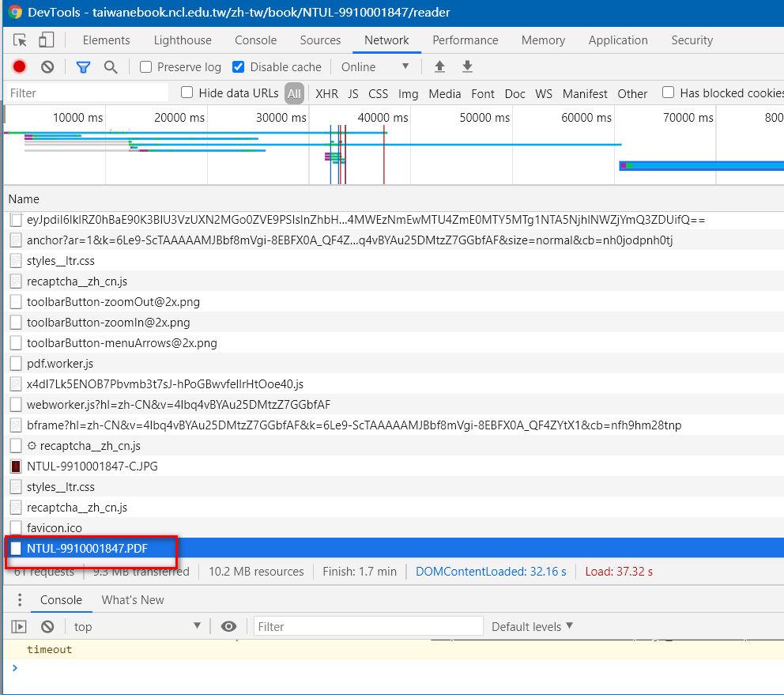
Task: Open the top JavaScript context dropdown
Action: point(138,627)
